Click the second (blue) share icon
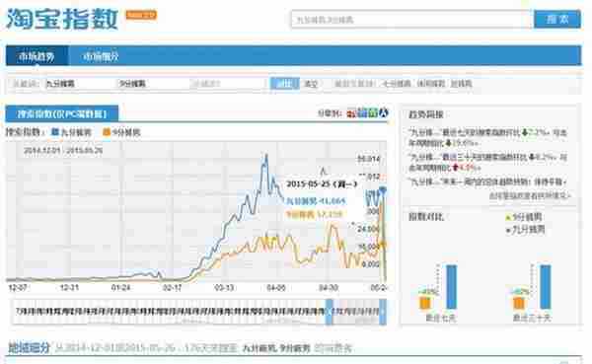This screenshot has height=364, width=592. (x=362, y=112)
